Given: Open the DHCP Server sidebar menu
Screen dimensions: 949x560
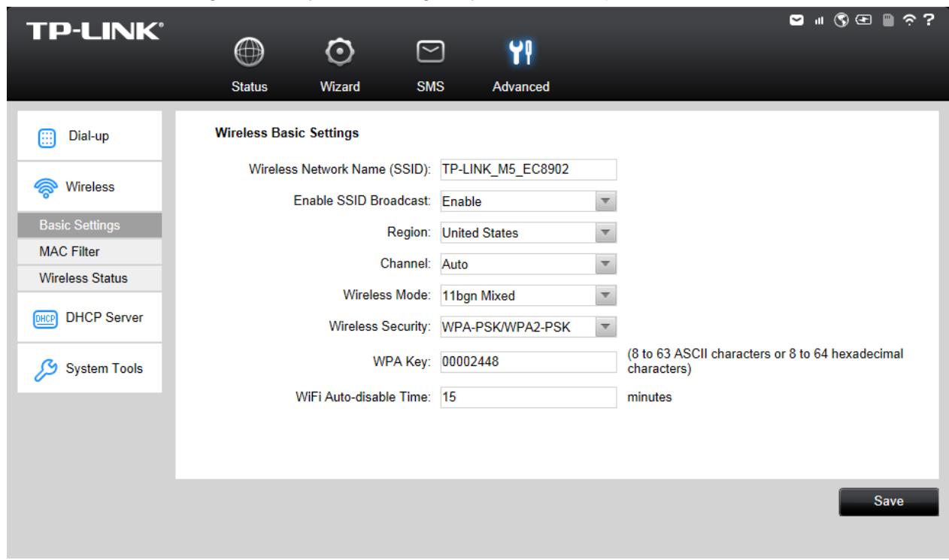Looking at the screenshot, I should coord(89,318).
